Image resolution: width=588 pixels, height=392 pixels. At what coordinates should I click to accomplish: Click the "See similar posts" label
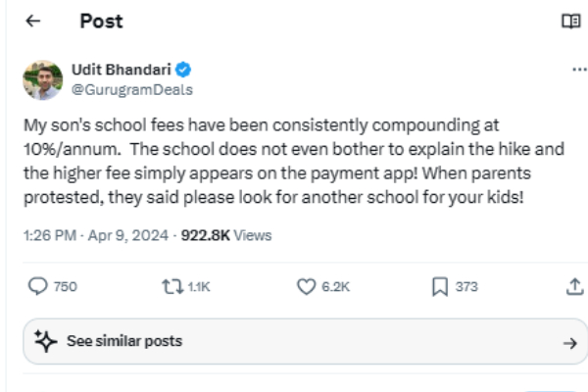[123, 341]
